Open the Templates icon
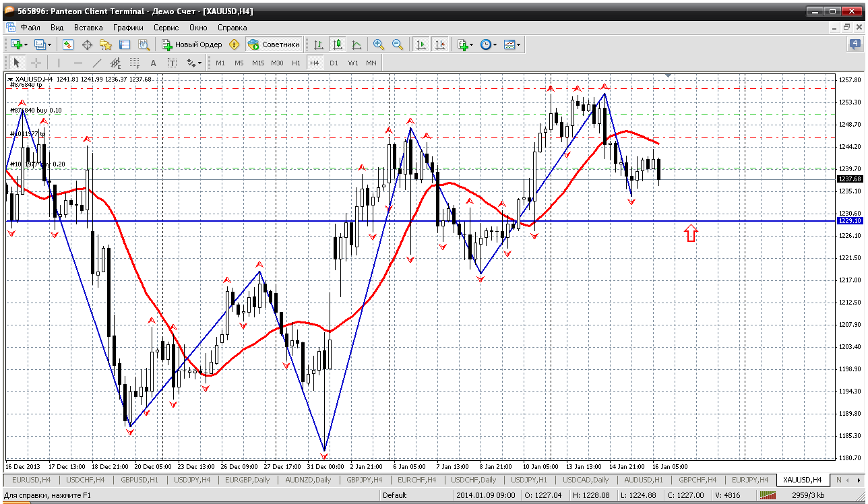 pyautogui.click(x=509, y=44)
